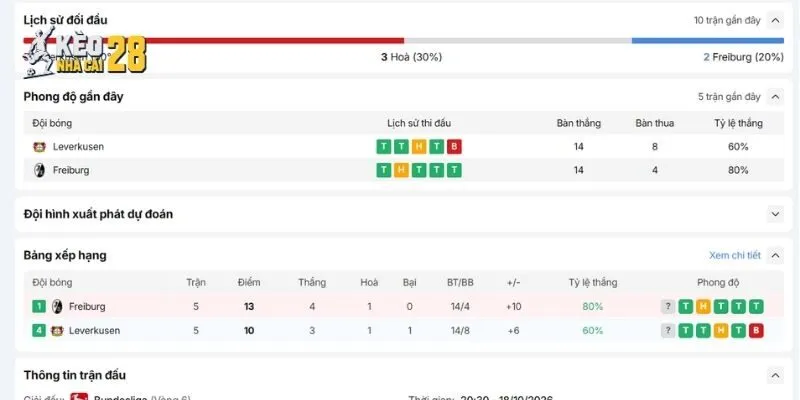Click the Lịch sử thi đấu column header
Viewport: 800px width, 400px height.
point(419,123)
